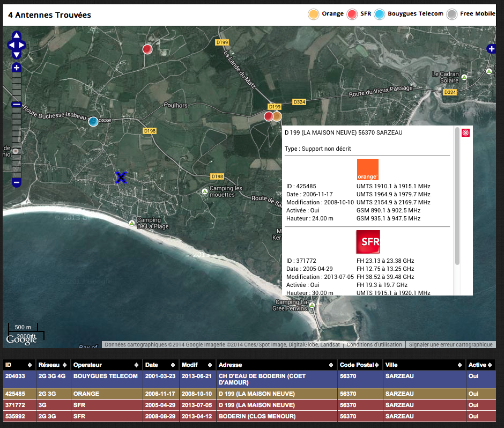Viewport: 504px width, 428px height.
Task: Toggle Orange operator in legend
Action: [x=314, y=14]
